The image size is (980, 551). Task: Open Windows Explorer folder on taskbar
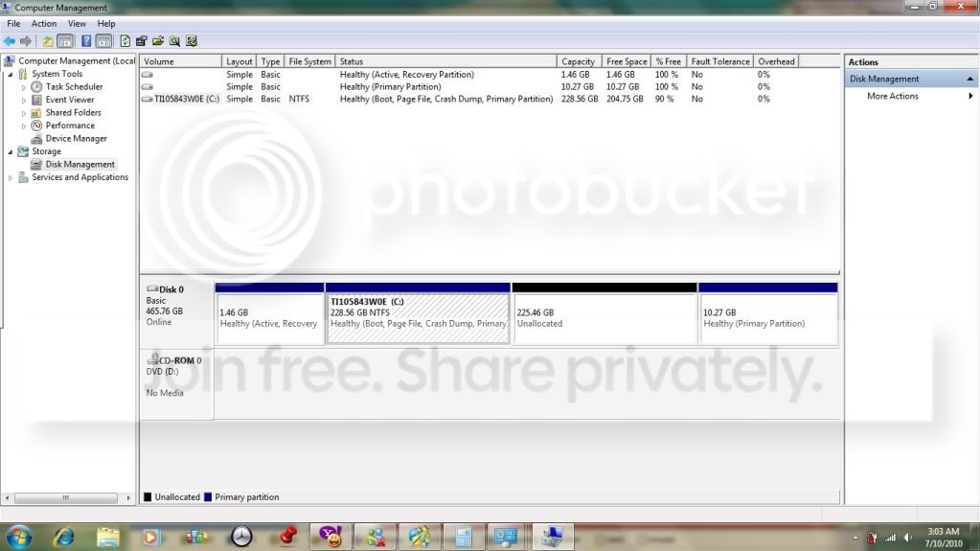click(x=108, y=538)
